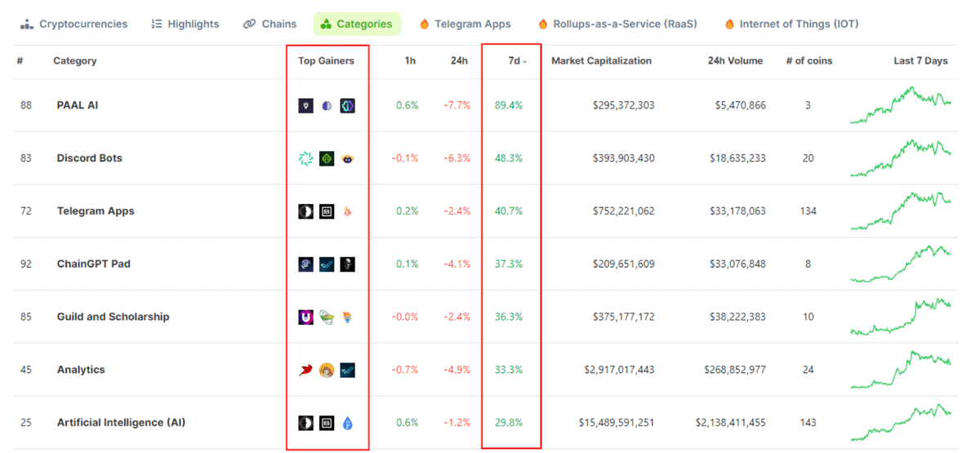The height and width of the screenshot is (453, 980).
Task: Click the red bird icon in Analytics row
Action: [x=305, y=370]
